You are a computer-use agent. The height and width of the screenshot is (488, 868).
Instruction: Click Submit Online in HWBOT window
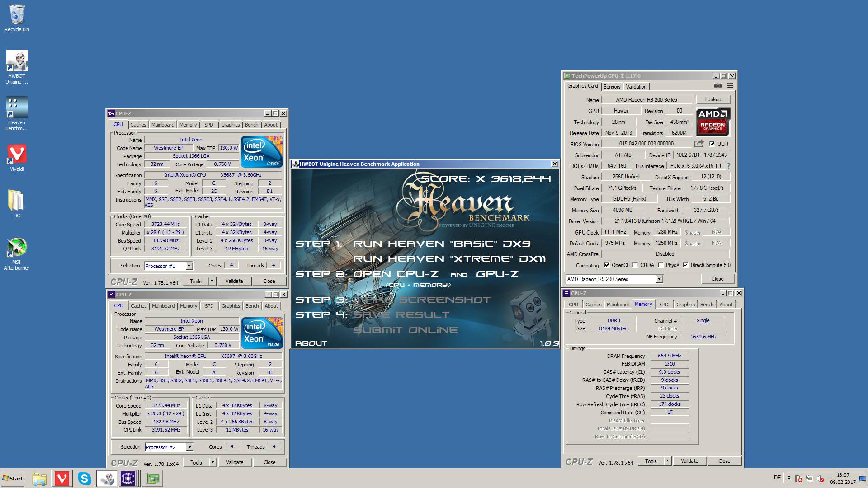pyautogui.click(x=406, y=330)
